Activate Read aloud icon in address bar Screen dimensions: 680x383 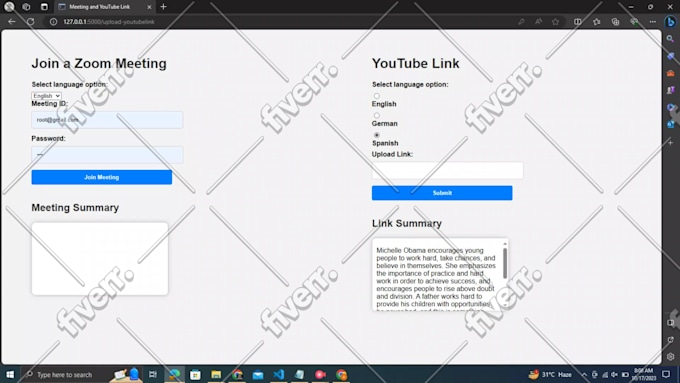(x=538, y=22)
